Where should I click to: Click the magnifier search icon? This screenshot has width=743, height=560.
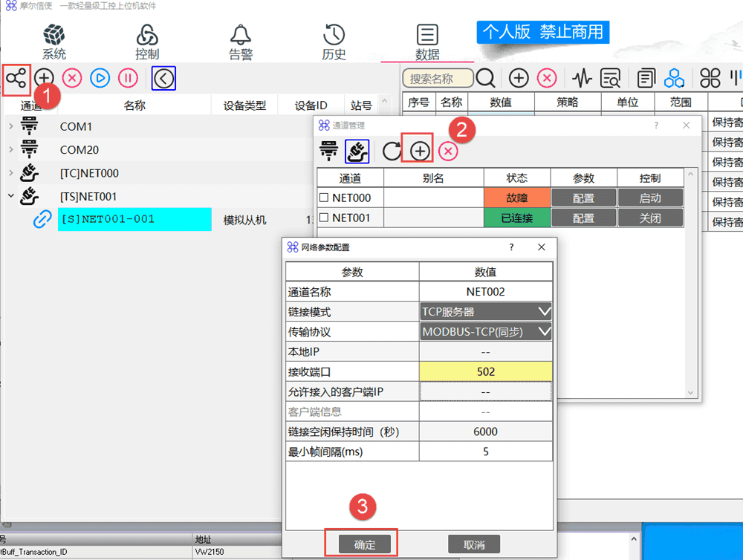coord(486,78)
